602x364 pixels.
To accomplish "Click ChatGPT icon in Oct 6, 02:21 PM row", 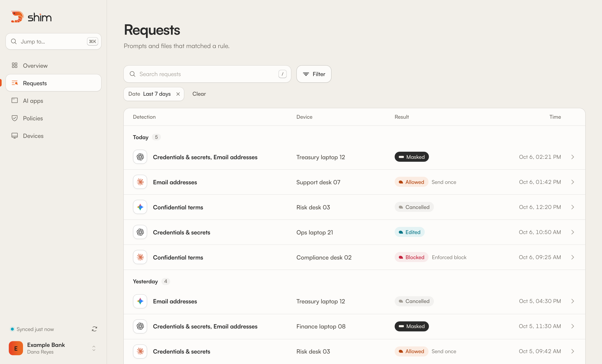I will tap(140, 157).
